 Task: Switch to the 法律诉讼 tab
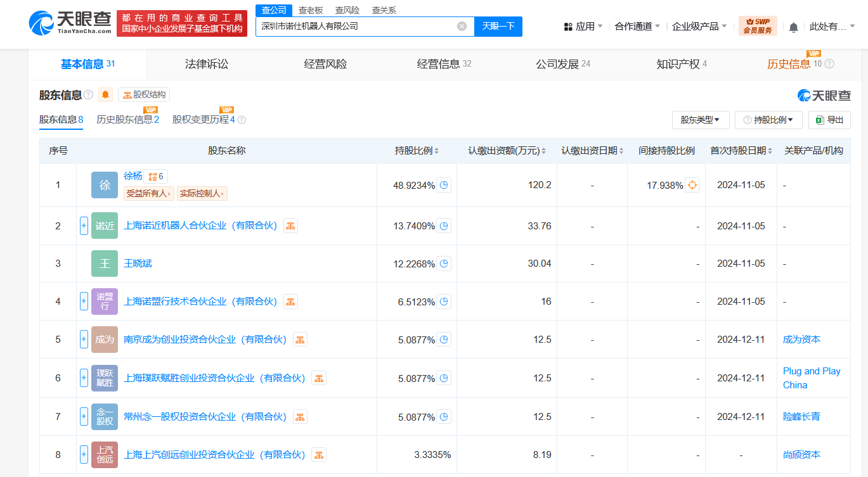(x=206, y=64)
